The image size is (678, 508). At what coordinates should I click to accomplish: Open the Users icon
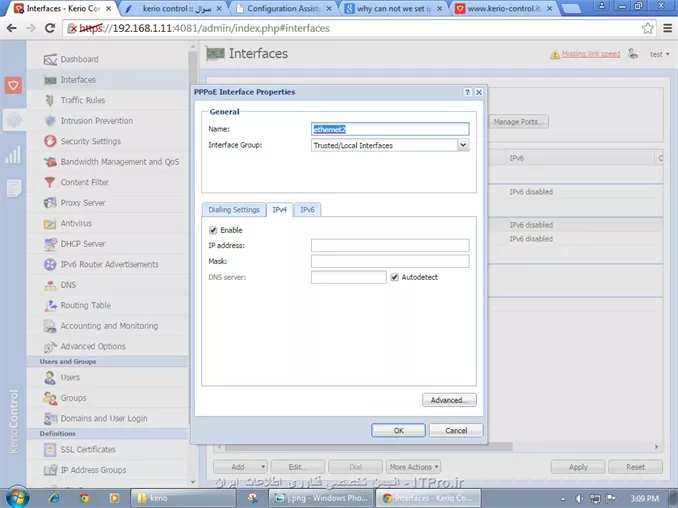tap(50, 377)
